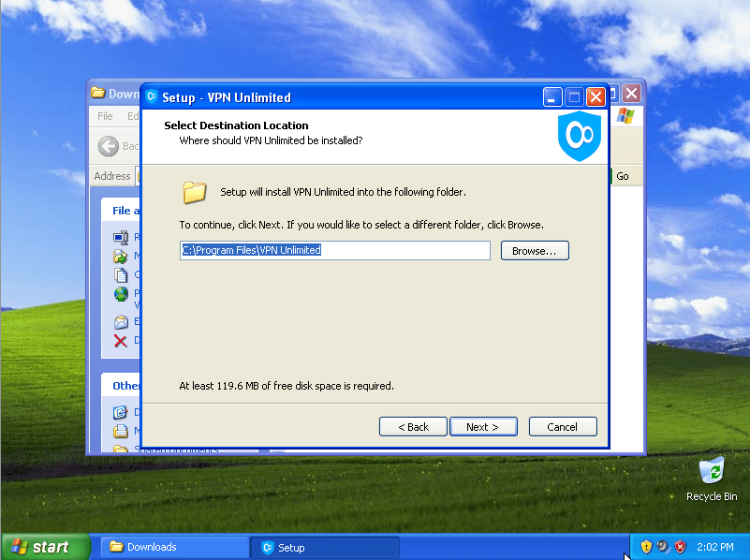Click the red security warning shield in tray

pos(680,547)
